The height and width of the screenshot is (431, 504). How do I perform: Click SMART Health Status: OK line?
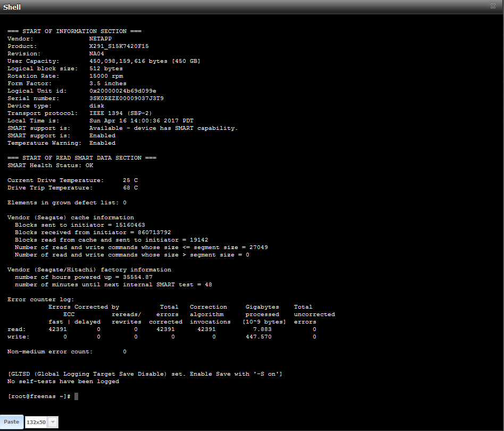[x=50, y=165]
